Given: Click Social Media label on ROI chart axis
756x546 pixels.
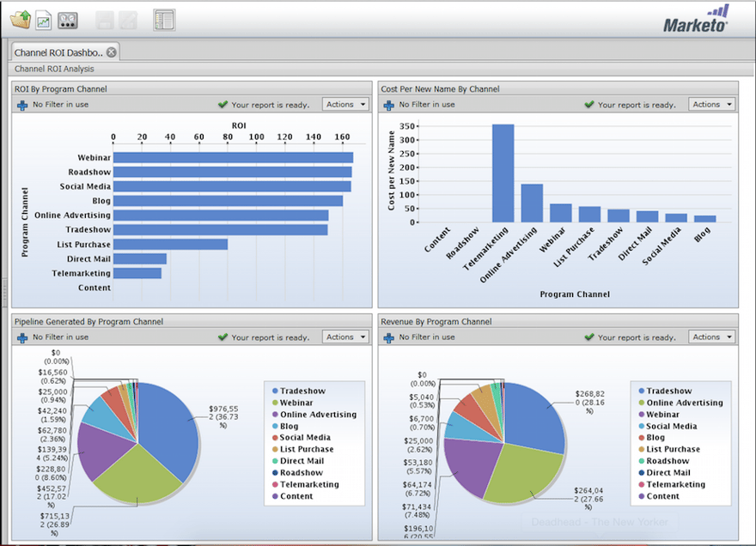Looking at the screenshot, I should [x=85, y=186].
